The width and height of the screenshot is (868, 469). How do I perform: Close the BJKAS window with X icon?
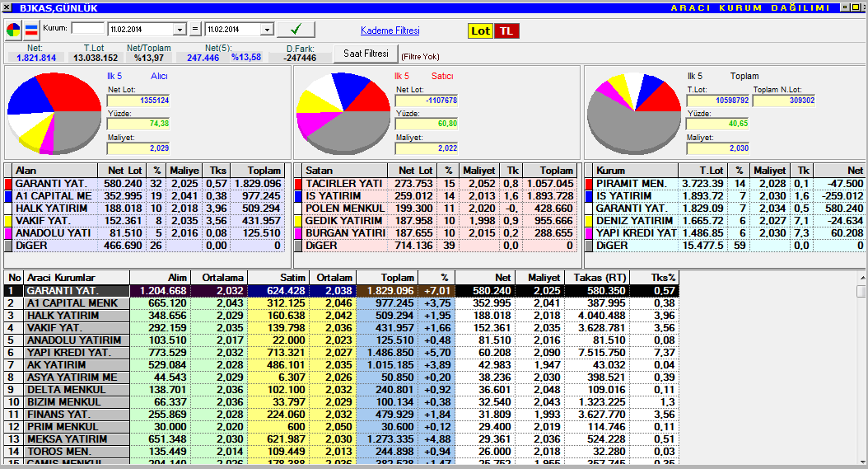pos(7,7)
